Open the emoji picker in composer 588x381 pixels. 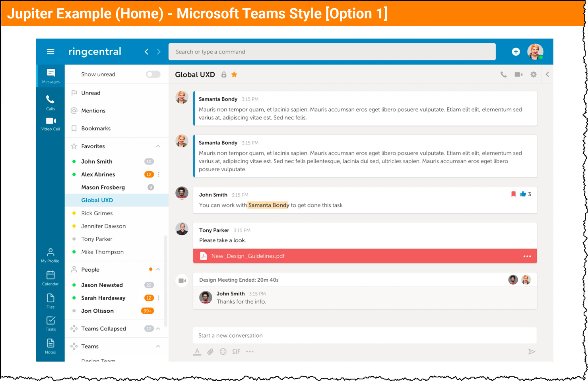223,352
